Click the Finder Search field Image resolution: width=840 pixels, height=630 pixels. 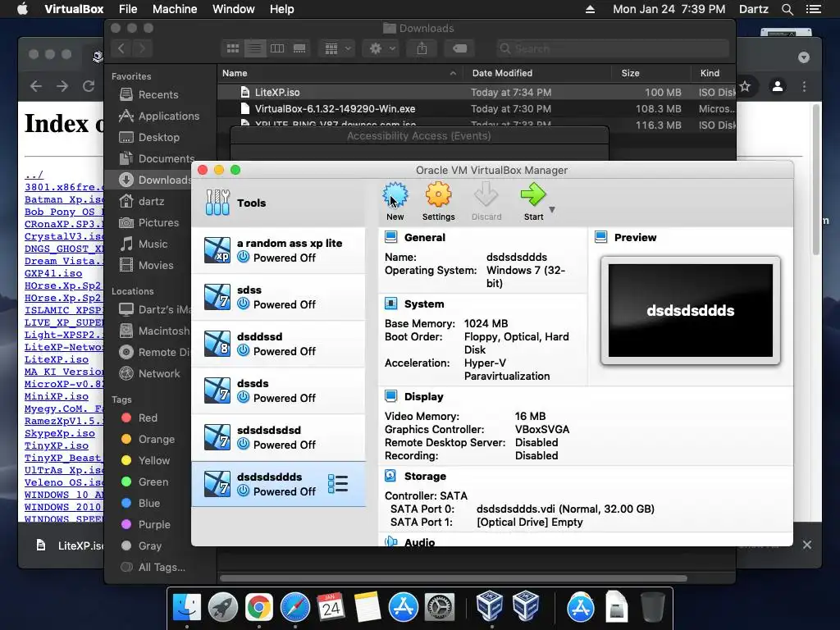pyautogui.click(x=612, y=48)
